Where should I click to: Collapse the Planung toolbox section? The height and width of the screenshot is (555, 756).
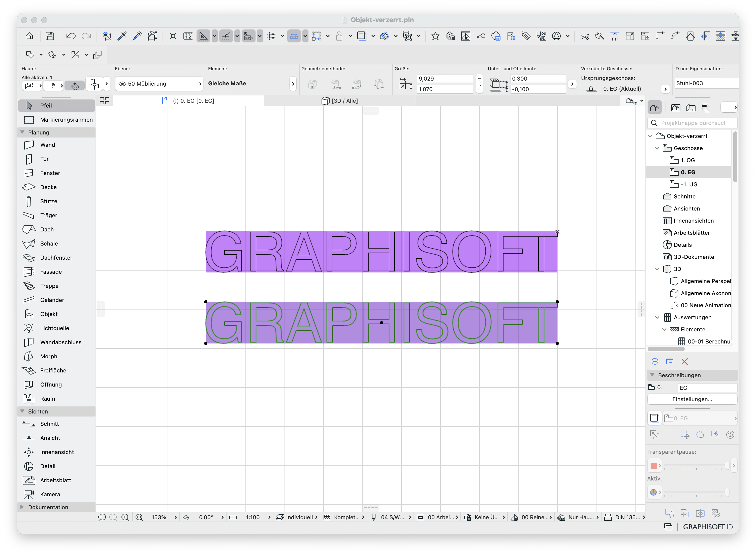22,132
